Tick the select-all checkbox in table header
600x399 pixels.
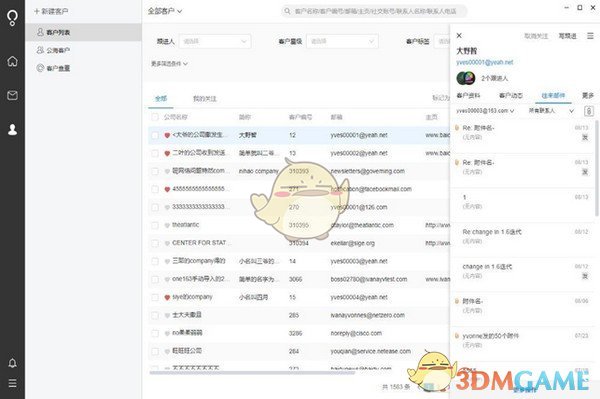tap(155, 117)
